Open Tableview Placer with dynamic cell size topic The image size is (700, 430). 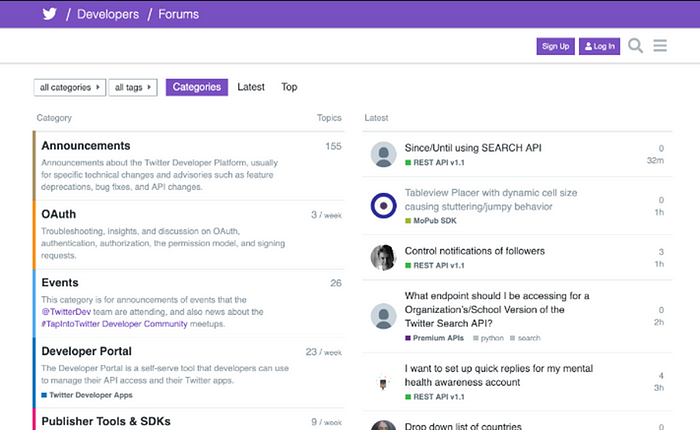click(x=491, y=200)
